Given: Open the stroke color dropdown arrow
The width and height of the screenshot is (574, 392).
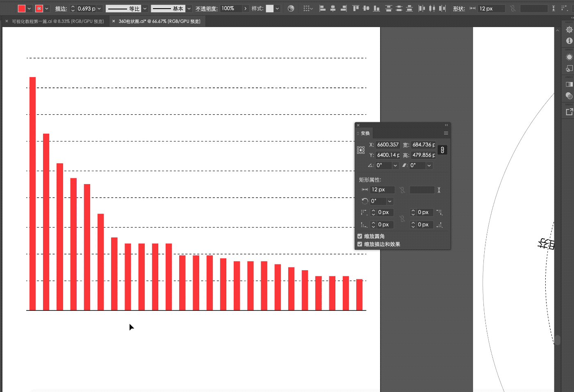Looking at the screenshot, I should 47,9.
